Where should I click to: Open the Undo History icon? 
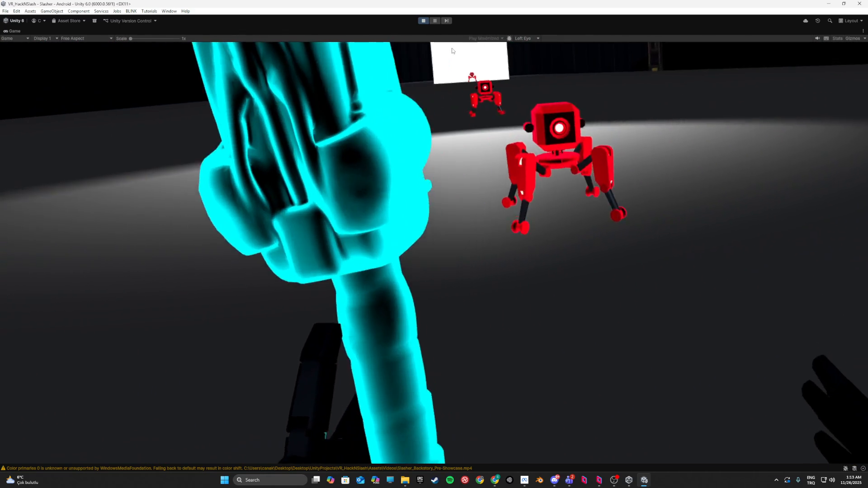click(x=818, y=21)
